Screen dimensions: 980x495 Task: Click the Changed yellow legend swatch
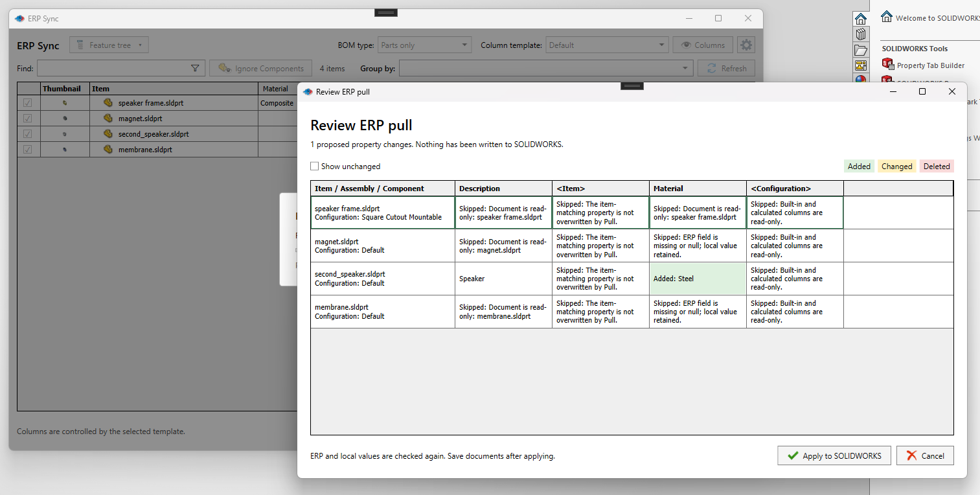click(897, 167)
